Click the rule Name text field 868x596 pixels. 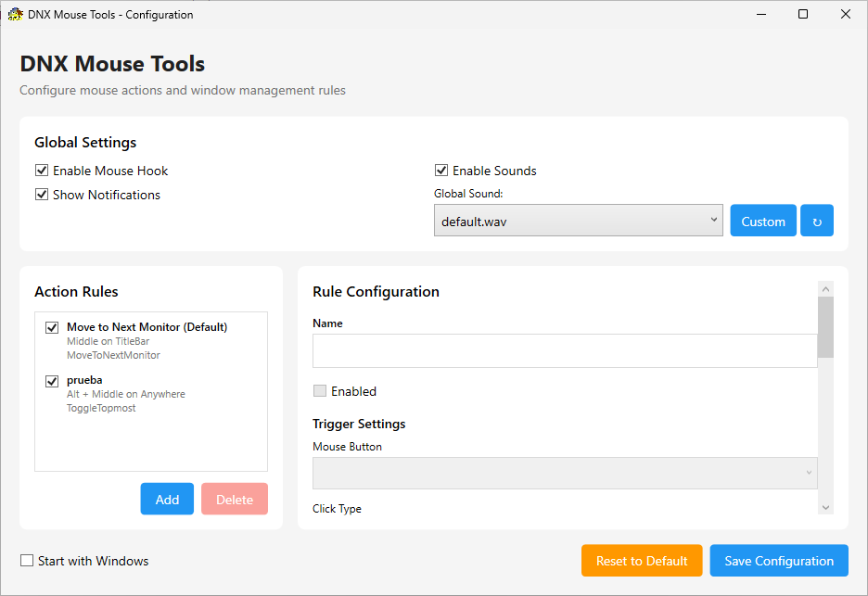click(x=565, y=351)
